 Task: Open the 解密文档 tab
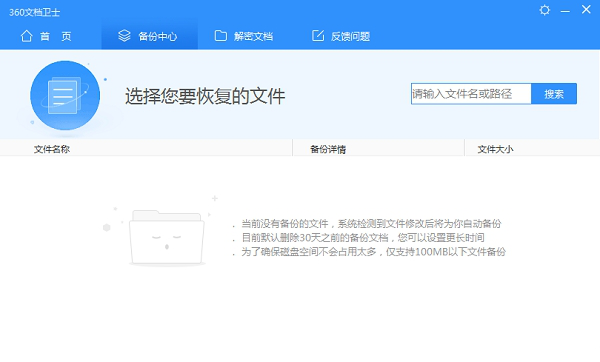[244, 36]
